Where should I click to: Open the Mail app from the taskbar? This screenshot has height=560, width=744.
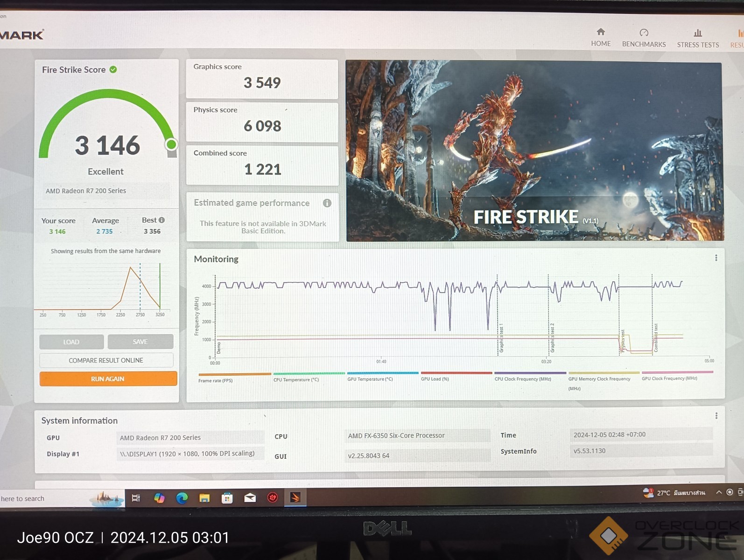click(x=250, y=498)
